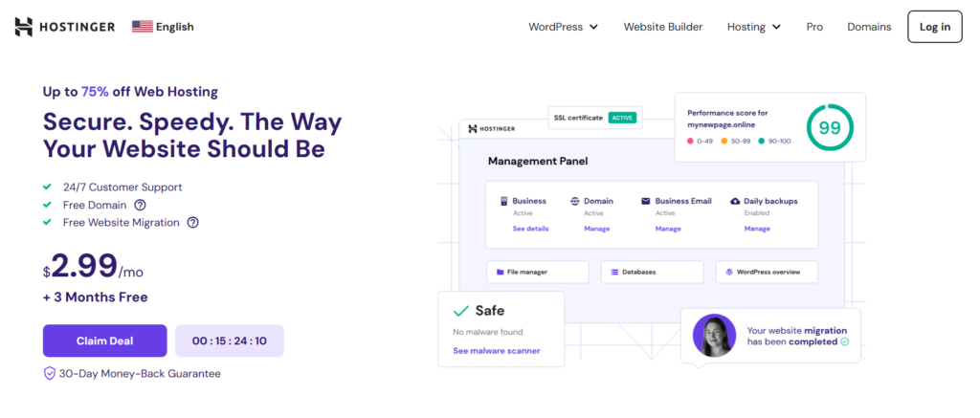
Task: Click the Hostinger logo in header
Action: 67,27
